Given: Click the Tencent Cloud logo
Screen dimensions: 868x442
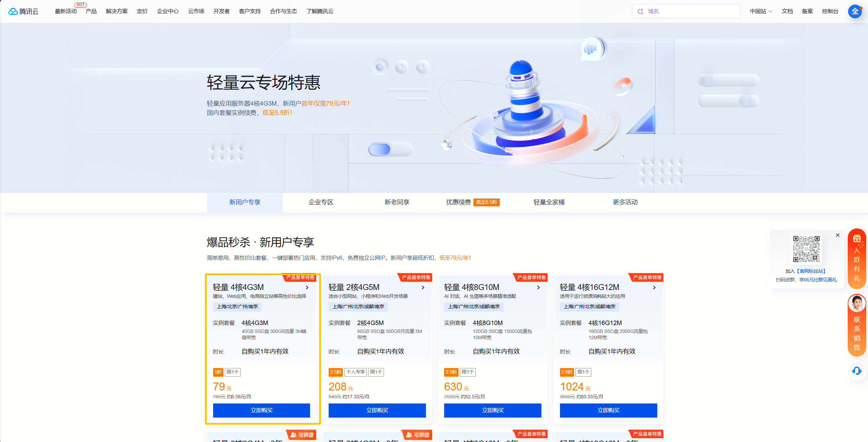Looking at the screenshot, I should coord(23,11).
